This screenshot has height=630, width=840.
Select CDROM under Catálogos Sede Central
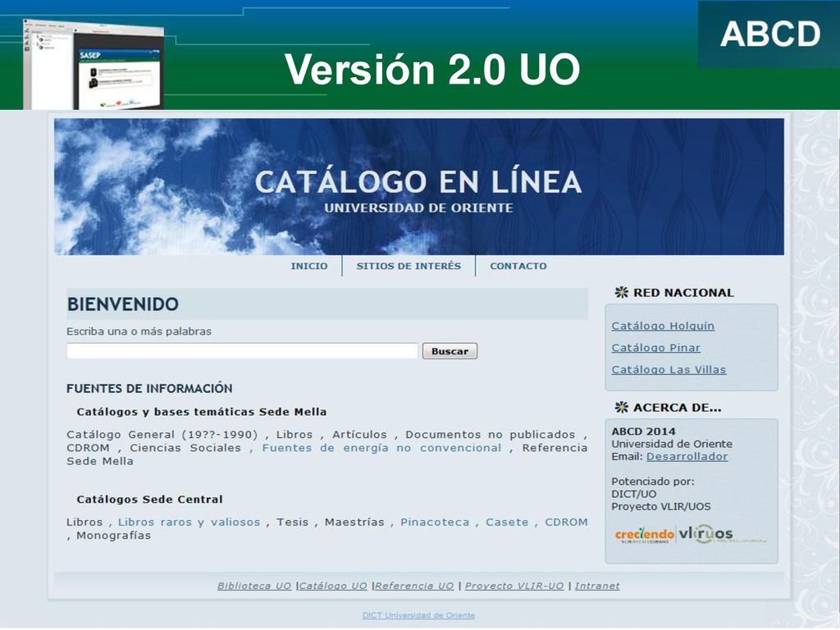(x=566, y=523)
